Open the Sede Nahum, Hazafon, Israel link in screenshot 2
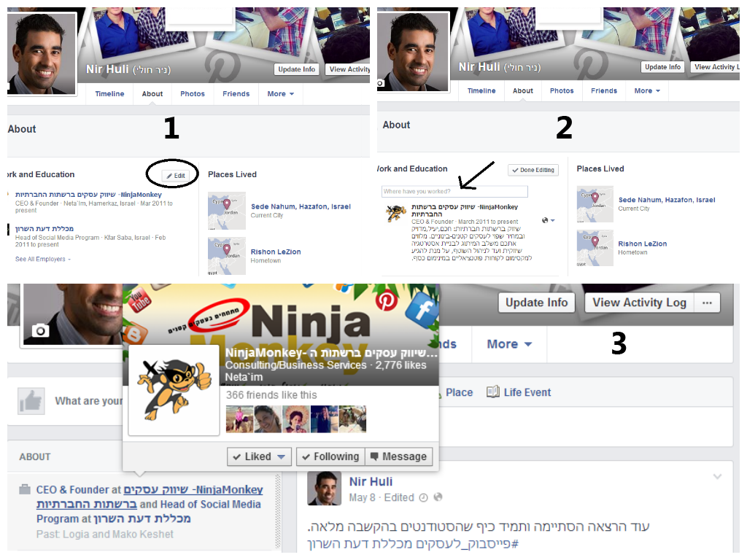Screen dimensions: 747x560 pyautogui.click(x=667, y=200)
